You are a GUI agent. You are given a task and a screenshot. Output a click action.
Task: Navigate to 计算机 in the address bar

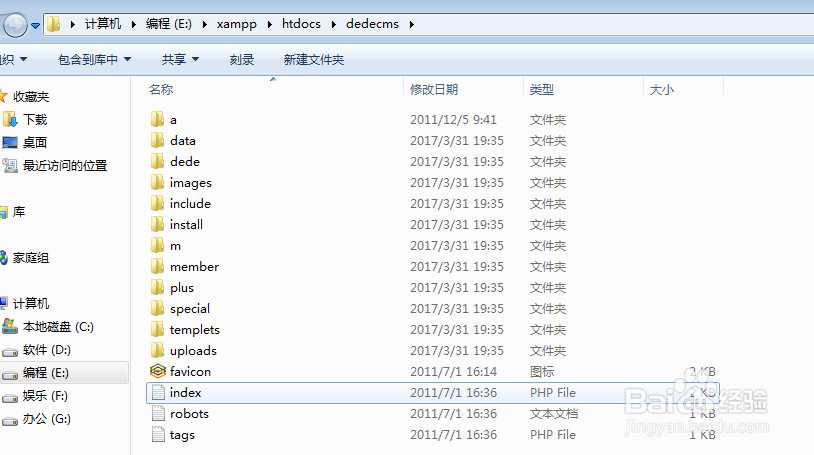[x=103, y=24]
